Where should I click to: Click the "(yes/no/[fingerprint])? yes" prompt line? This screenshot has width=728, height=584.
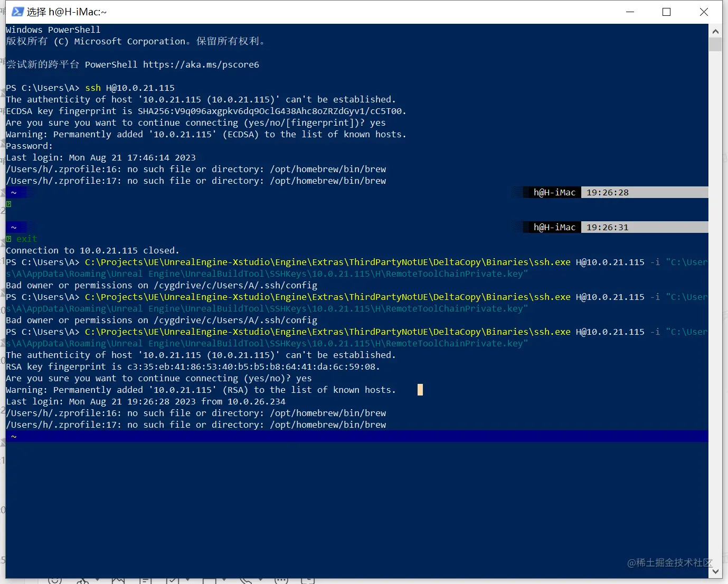pos(196,123)
